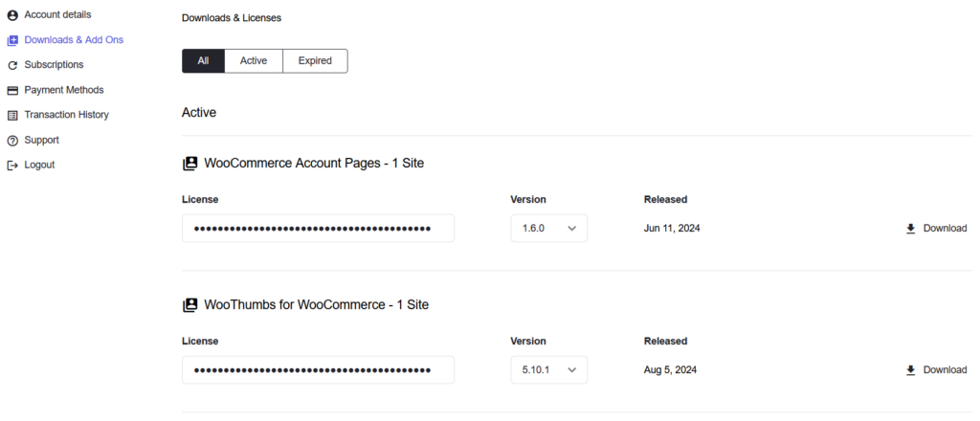Click the WooThumbs license key field
980x421 pixels.
click(x=318, y=370)
